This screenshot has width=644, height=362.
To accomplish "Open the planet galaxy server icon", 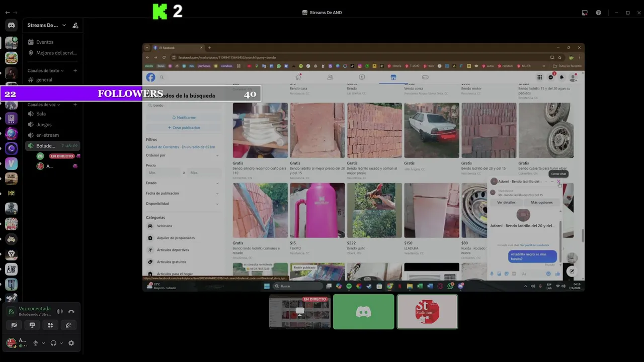I will pyautogui.click(x=11, y=134).
